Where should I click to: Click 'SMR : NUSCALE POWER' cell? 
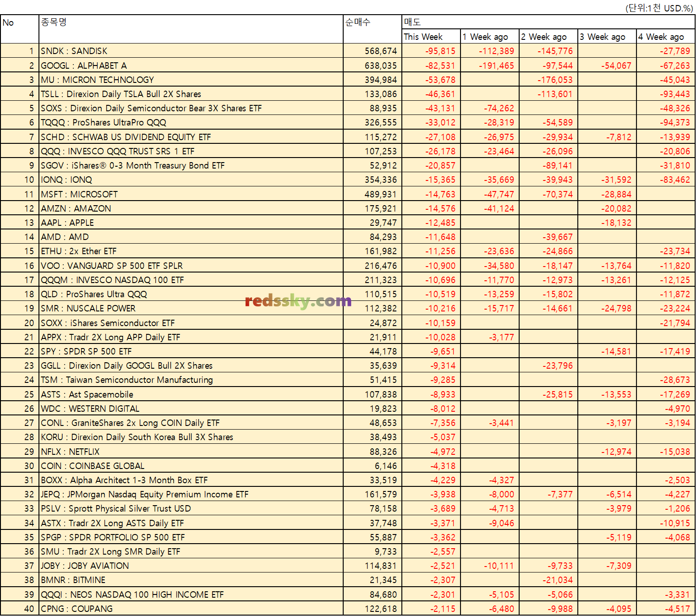[191, 308]
